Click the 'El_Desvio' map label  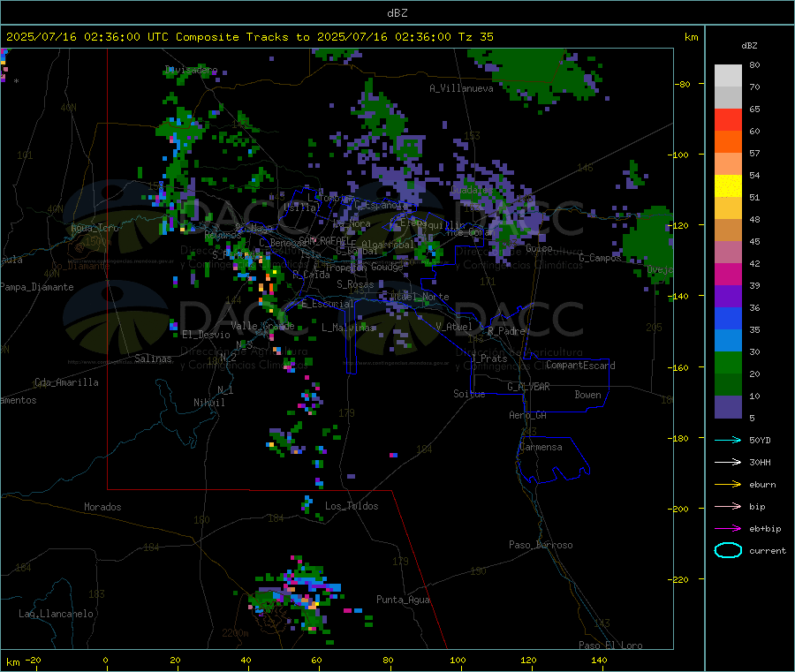coord(206,335)
